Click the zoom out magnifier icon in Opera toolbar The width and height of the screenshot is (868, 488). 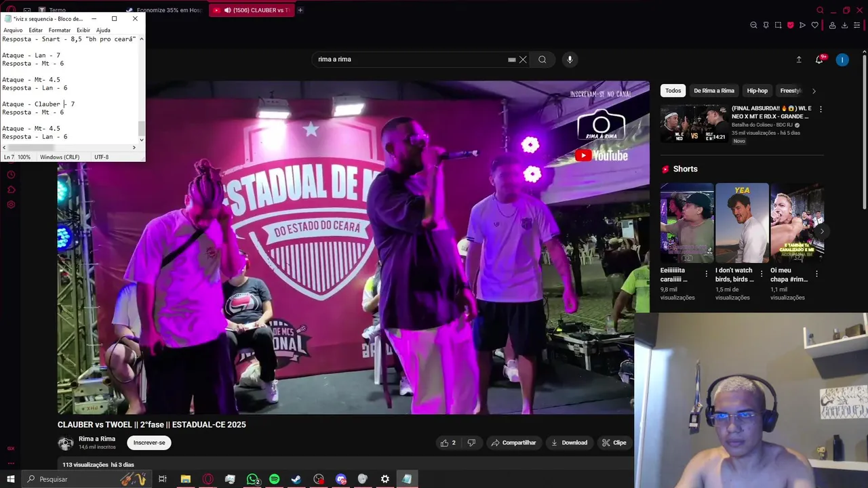[753, 25]
